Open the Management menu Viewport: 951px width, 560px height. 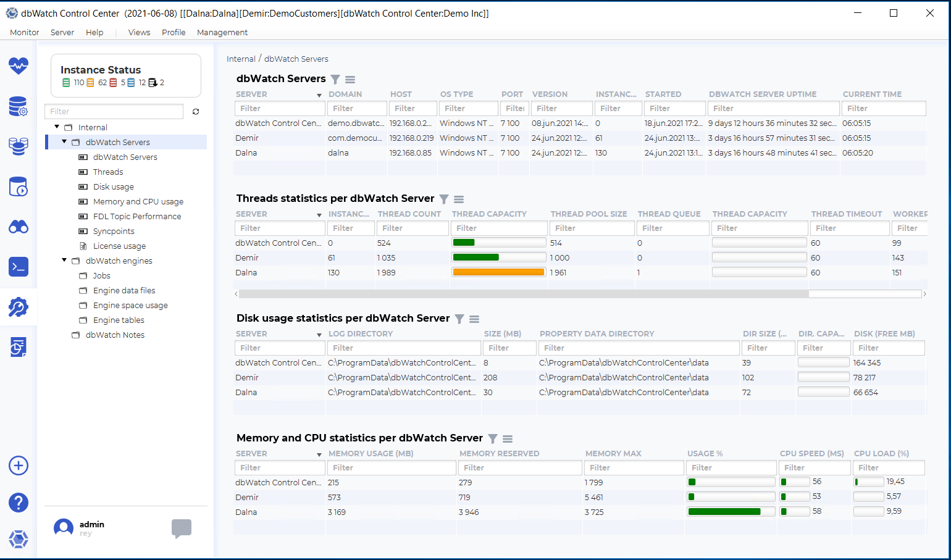[222, 32]
